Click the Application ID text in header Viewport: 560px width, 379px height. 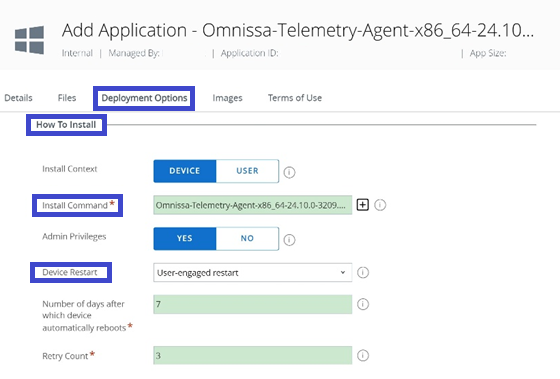(x=249, y=53)
